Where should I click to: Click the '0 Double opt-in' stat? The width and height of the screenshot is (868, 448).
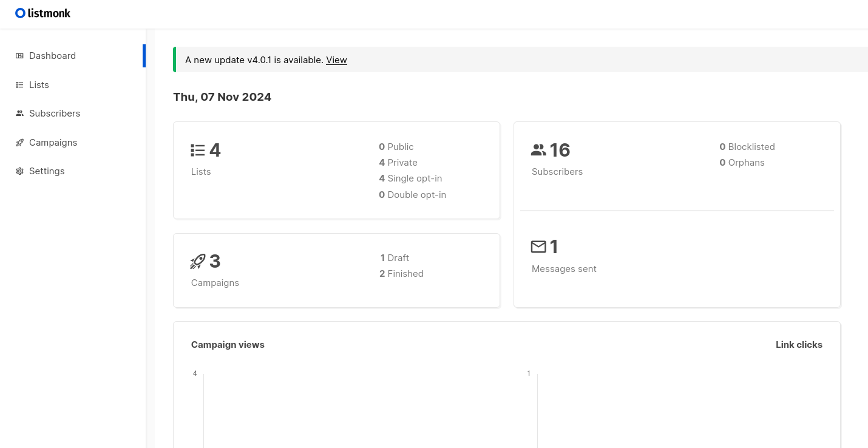click(x=412, y=195)
